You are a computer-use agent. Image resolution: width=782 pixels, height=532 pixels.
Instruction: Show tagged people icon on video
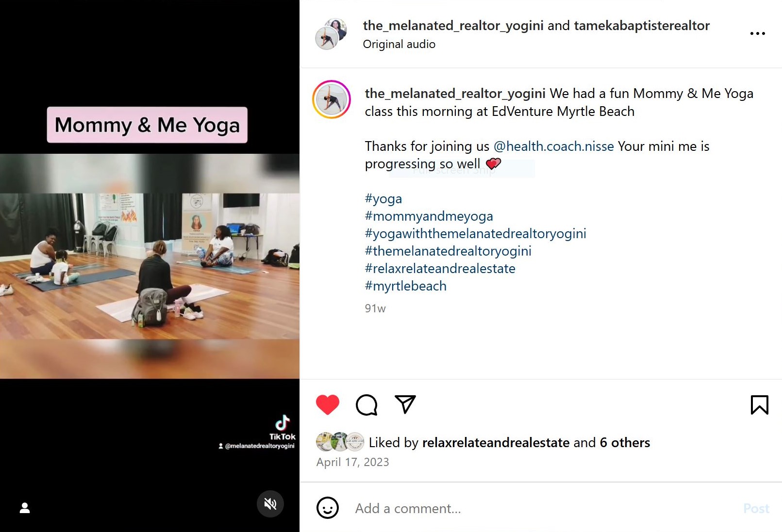tap(25, 508)
